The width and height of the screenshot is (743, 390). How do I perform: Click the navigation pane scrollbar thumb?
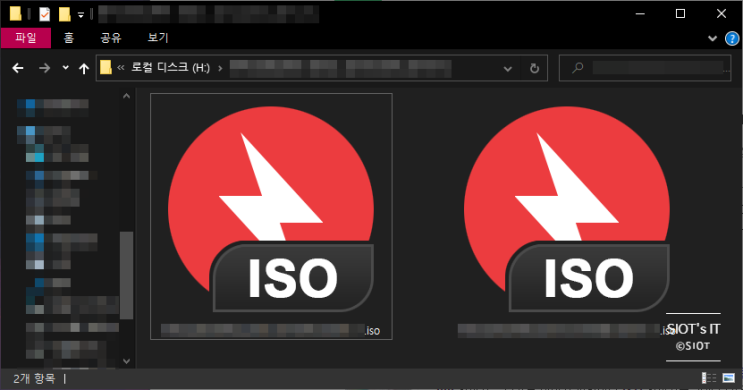[126, 275]
